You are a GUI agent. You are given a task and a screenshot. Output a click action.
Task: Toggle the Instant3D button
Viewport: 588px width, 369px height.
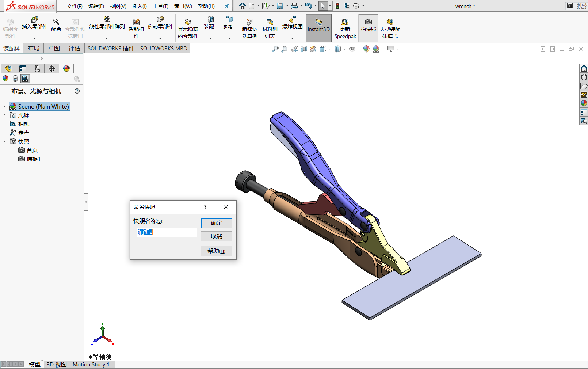coord(318,28)
